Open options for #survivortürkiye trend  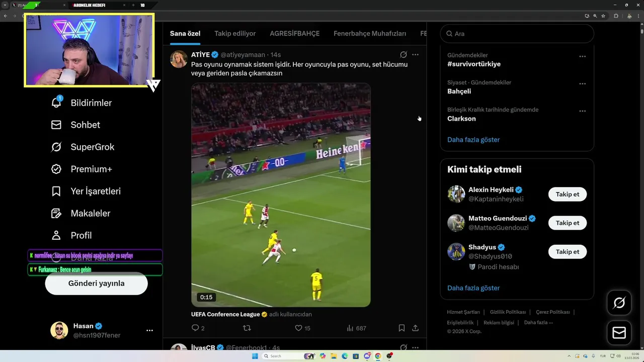582,56
